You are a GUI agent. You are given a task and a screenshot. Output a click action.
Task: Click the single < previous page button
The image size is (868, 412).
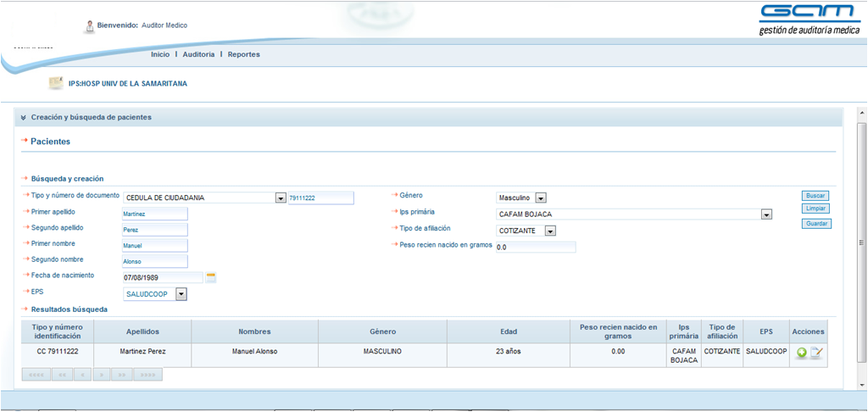click(82, 375)
